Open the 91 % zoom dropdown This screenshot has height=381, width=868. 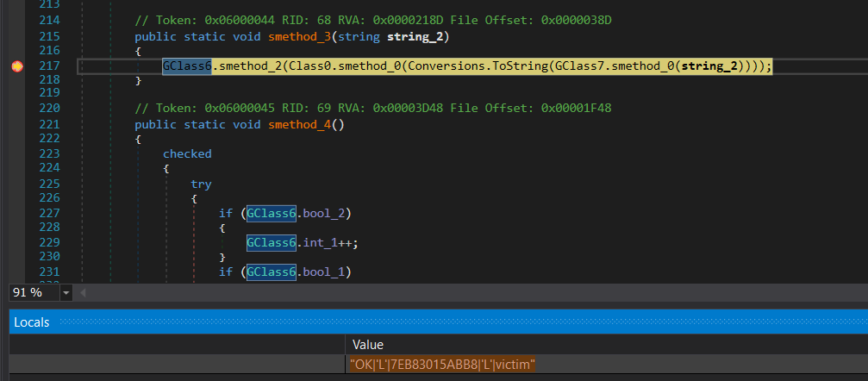[x=66, y=293]
